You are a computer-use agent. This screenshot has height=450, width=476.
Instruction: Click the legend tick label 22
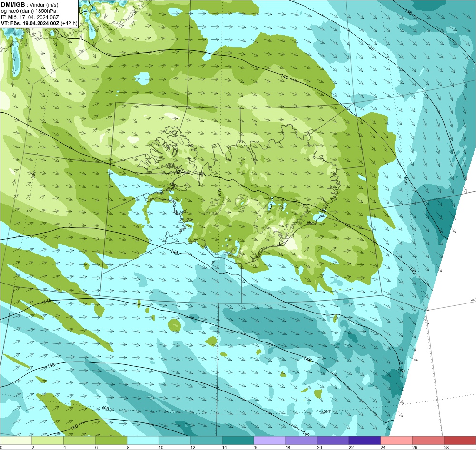click(x=351, y=447)
